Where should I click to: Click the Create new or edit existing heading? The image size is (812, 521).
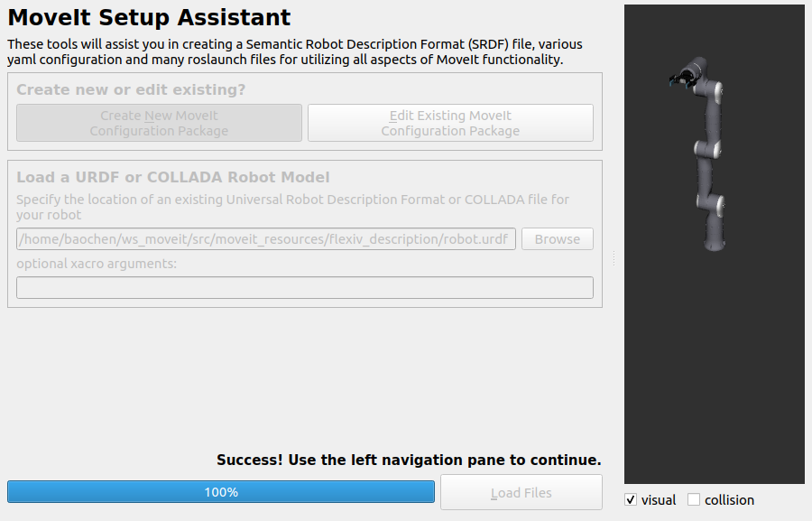point(131,89)
